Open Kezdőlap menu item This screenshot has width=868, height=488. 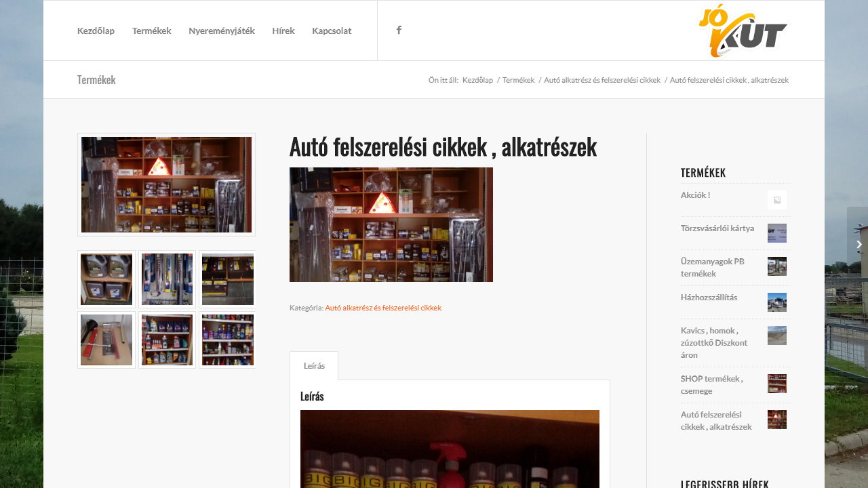(x=96, y=30)
